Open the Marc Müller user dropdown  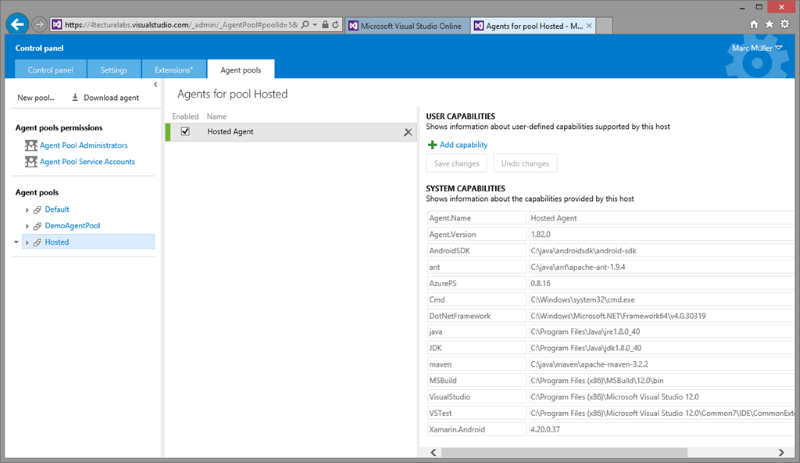tap(757, 48)
